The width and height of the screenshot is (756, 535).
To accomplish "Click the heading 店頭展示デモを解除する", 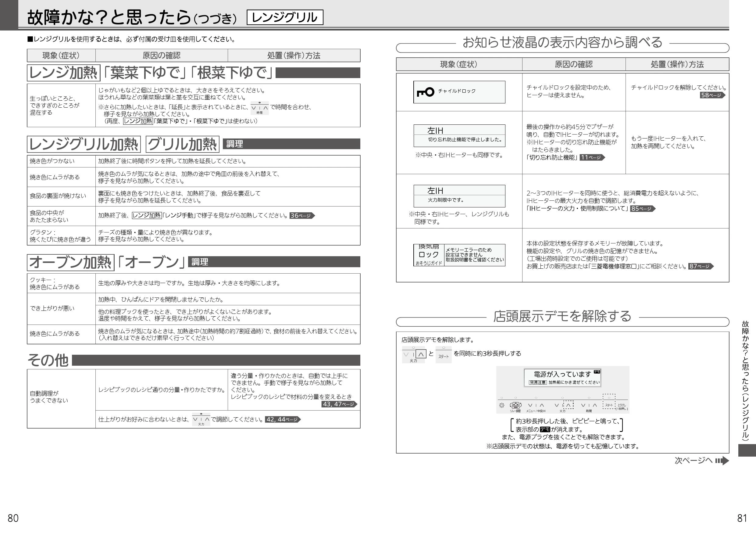I will coord(562,316).
